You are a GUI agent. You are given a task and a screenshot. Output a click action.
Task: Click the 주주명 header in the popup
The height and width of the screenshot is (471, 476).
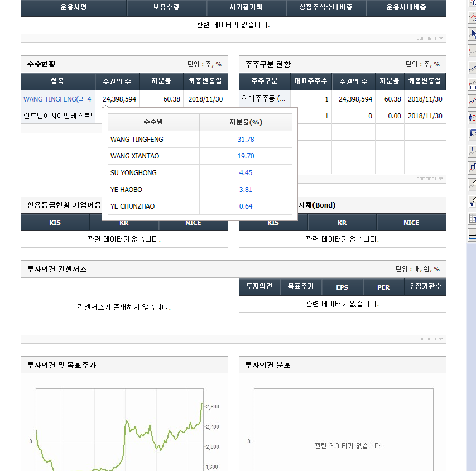(x=153, y=122)
